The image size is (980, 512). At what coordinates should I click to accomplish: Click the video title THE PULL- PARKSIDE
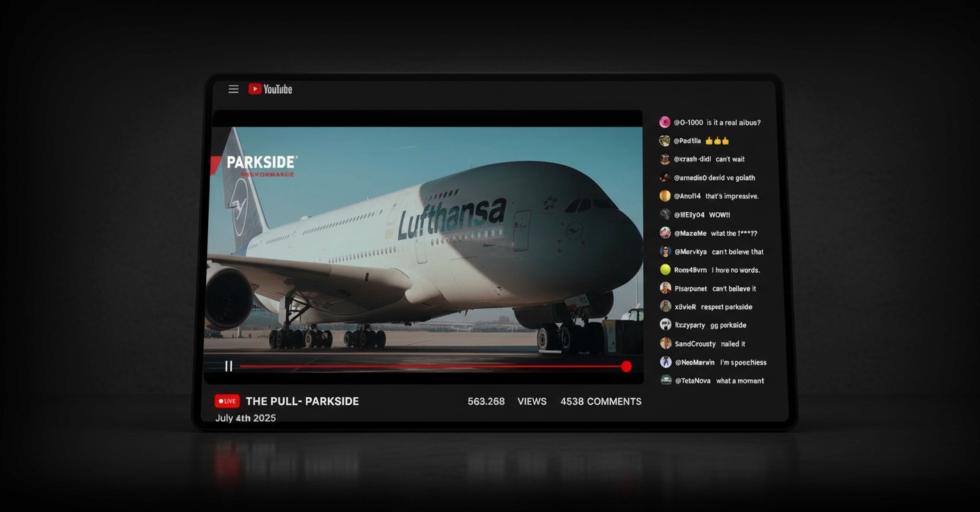pos(302,401)
